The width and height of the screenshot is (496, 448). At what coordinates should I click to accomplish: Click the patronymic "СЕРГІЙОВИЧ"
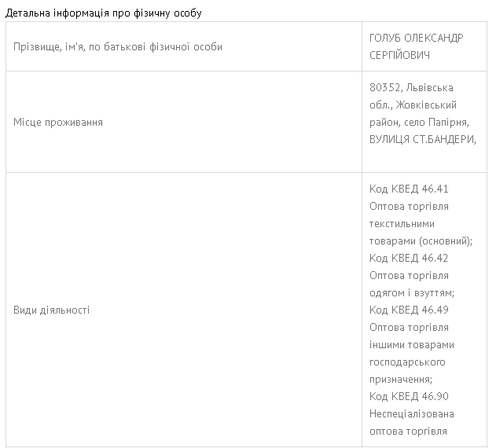point(401,56)
